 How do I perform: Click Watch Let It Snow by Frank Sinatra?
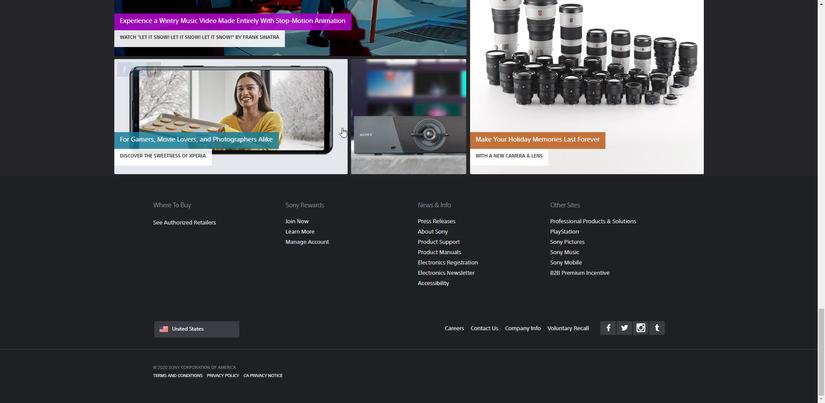[x=199, y=38]
